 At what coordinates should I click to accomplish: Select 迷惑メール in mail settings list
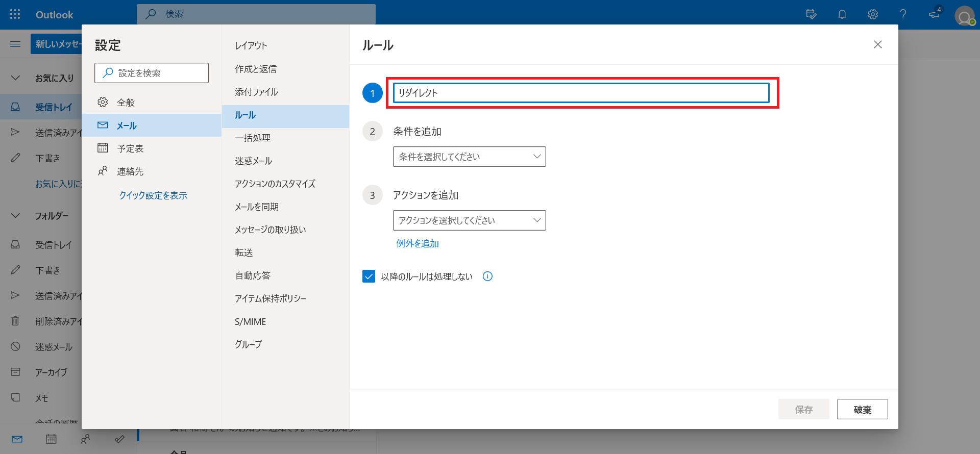pos(254,161)
